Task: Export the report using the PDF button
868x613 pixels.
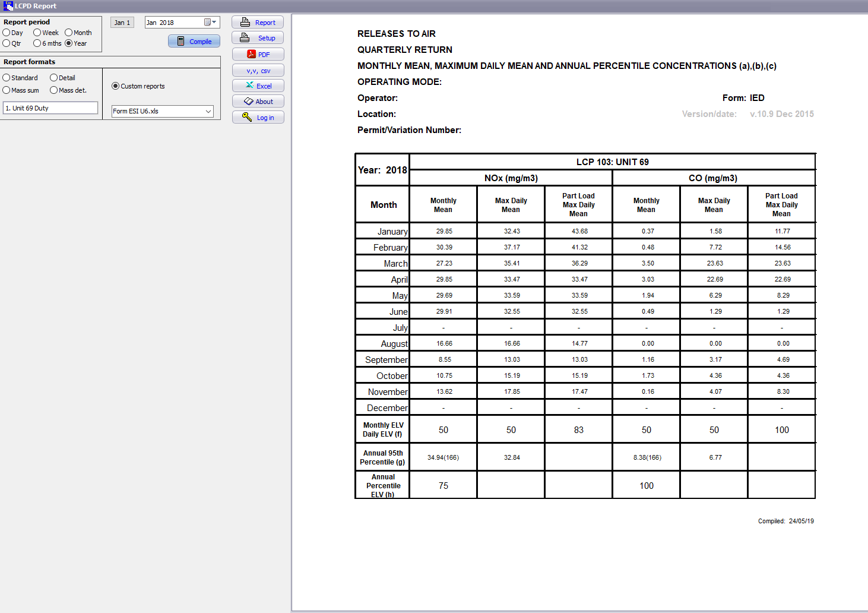Action: point(258,54)
